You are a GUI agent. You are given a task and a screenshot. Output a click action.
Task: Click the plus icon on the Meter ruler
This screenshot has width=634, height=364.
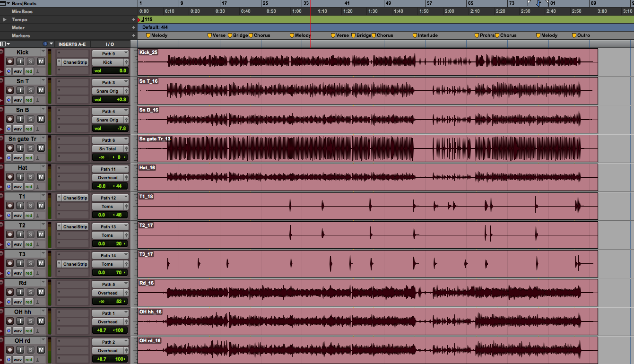[134, 27]
